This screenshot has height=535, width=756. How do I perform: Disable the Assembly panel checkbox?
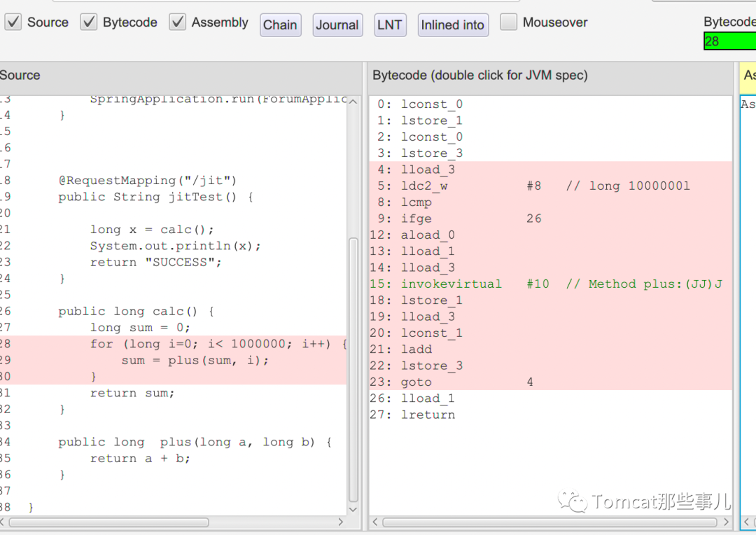pyautogui.click(x=178, y=22)
